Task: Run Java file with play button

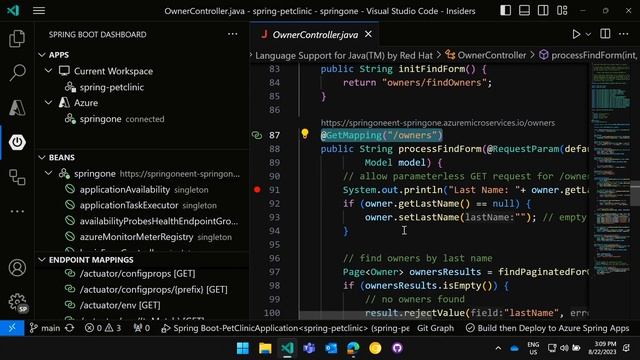Action: (x=576, y=34)
